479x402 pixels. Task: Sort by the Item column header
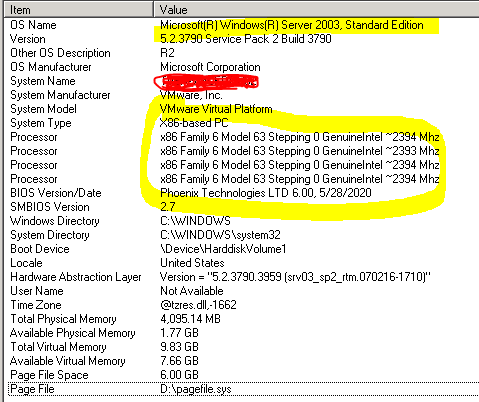click(79, 10)
